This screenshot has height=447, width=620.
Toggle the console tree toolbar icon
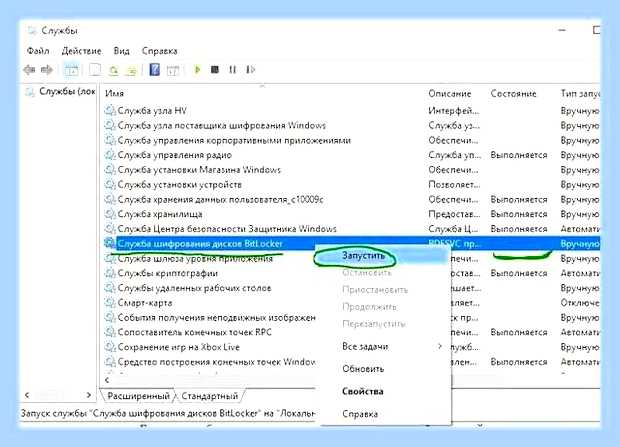pyautogui.click(x=71, y=70)
